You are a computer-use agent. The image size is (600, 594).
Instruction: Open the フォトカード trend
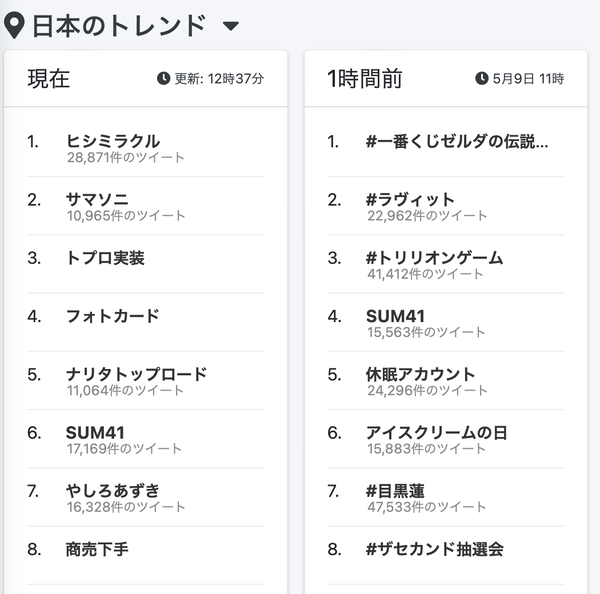coord(112,316)
